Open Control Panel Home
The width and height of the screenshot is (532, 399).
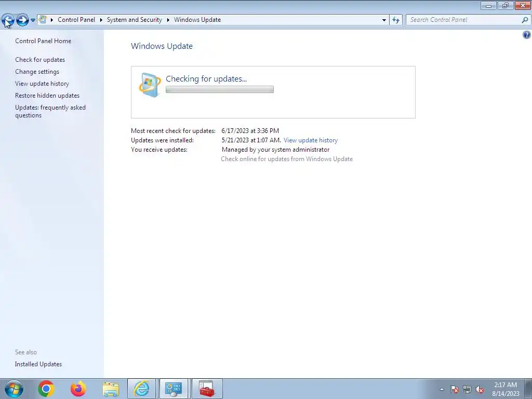(43, 41)
